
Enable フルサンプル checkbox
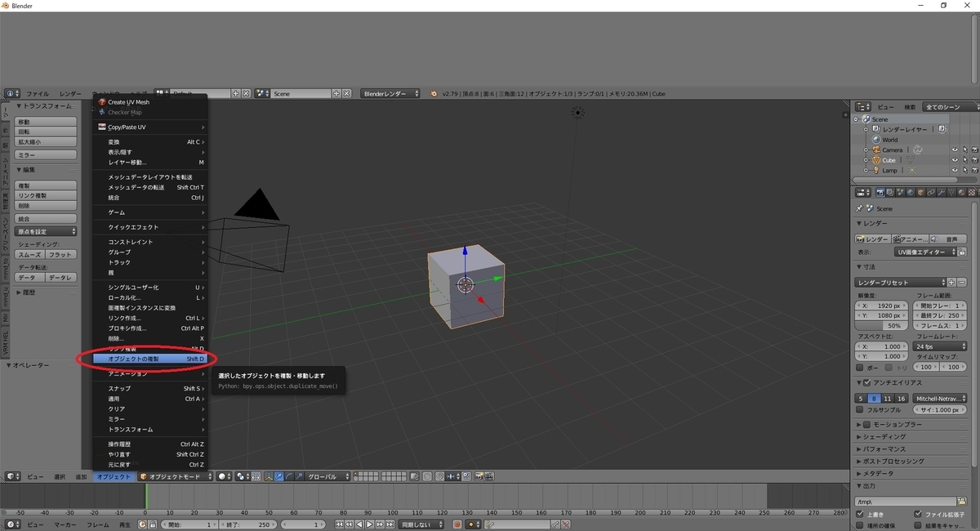(860, 410)
